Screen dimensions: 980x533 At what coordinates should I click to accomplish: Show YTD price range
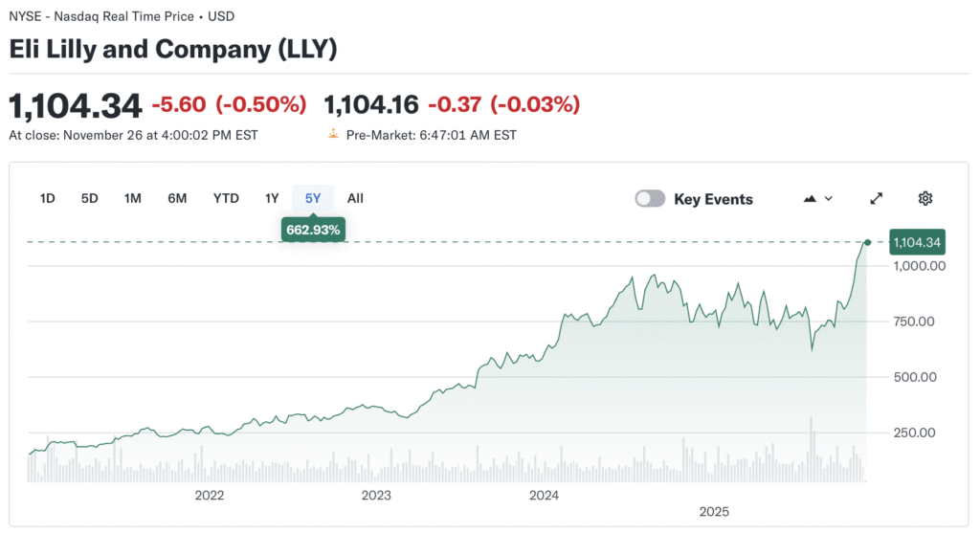click(226, 199)
